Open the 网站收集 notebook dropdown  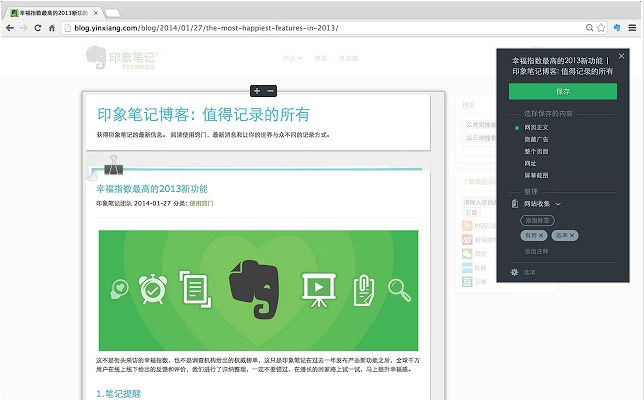click(543, 204)
